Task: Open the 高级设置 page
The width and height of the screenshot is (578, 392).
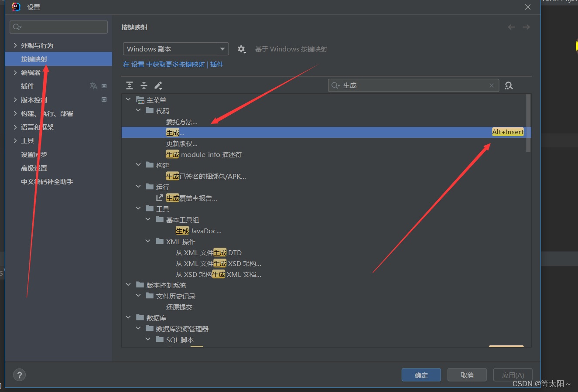Action: [x=34, y=168]
